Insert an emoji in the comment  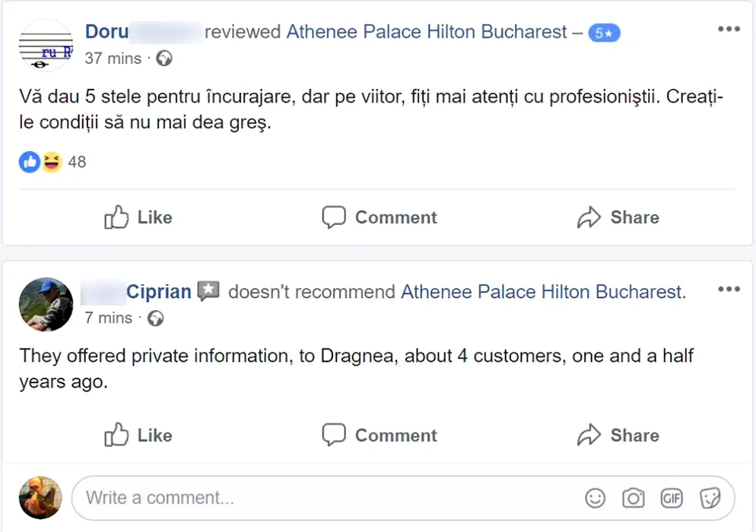tap(595, 498)
